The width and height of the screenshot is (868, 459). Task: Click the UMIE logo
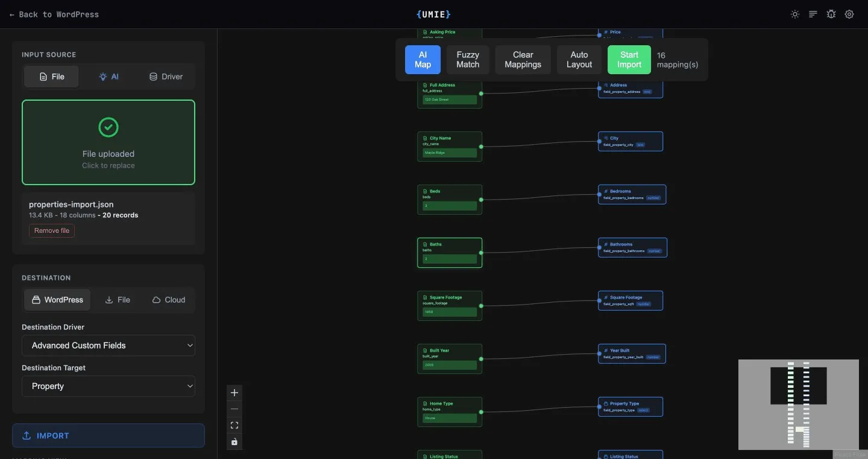tap(433, 14)
